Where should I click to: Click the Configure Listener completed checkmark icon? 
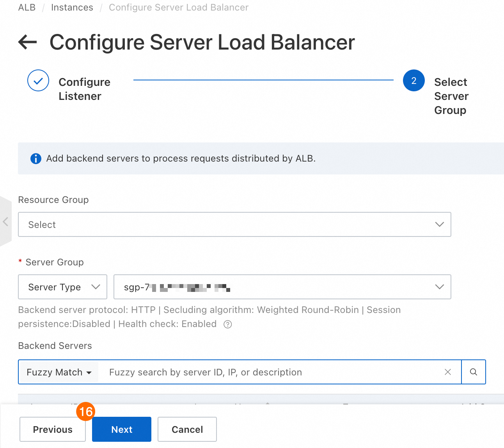tap(38, 81)
